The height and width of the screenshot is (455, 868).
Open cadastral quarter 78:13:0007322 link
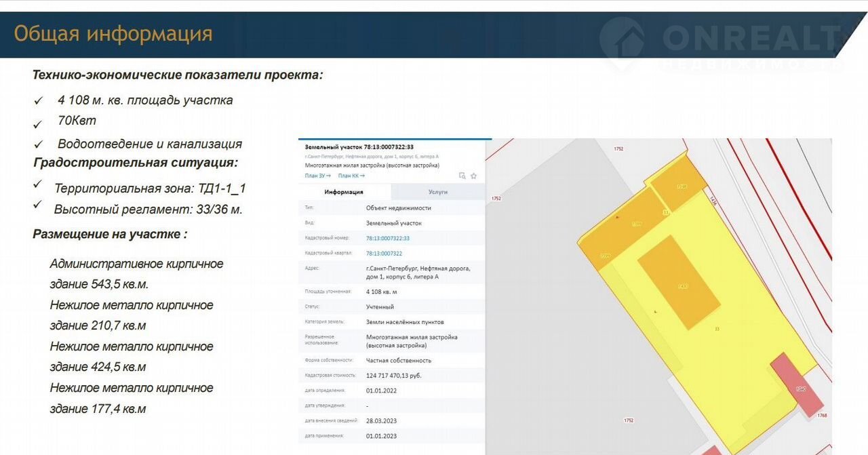[384, 253]
